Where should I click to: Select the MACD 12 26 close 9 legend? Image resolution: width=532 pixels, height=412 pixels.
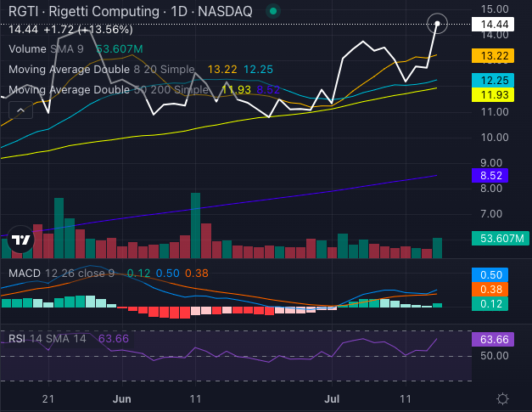coord(109,273)
